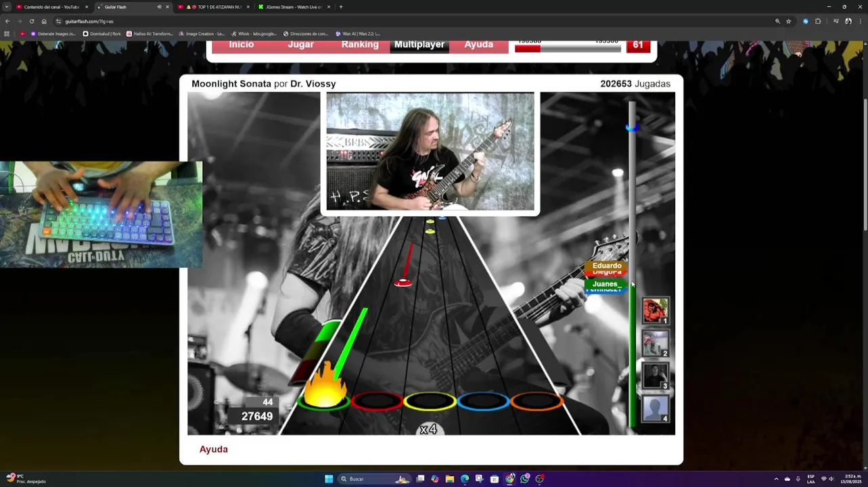Click the score value 27649

point(257,417)
